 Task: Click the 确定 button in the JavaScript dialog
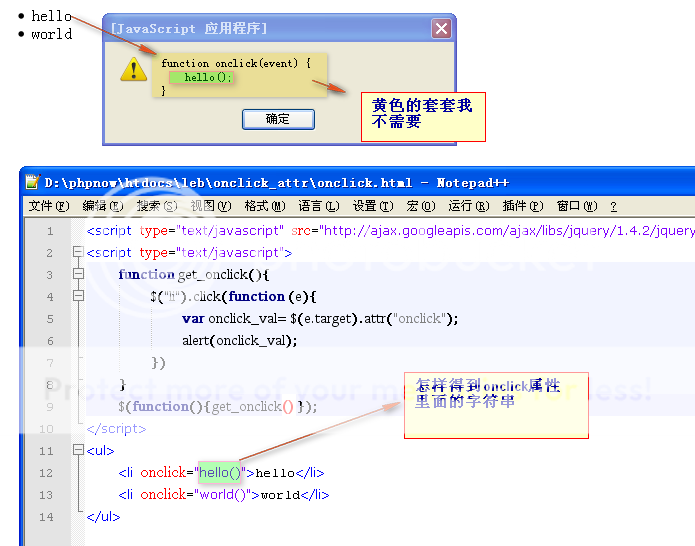click(278, 119)
